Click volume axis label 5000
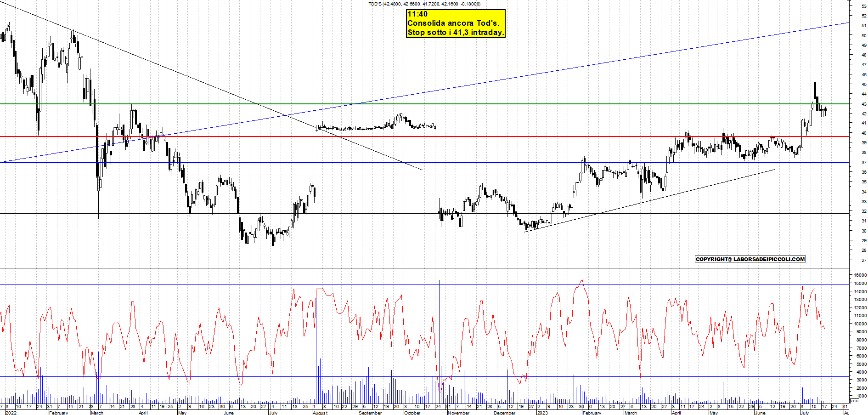 coord(862,364)
